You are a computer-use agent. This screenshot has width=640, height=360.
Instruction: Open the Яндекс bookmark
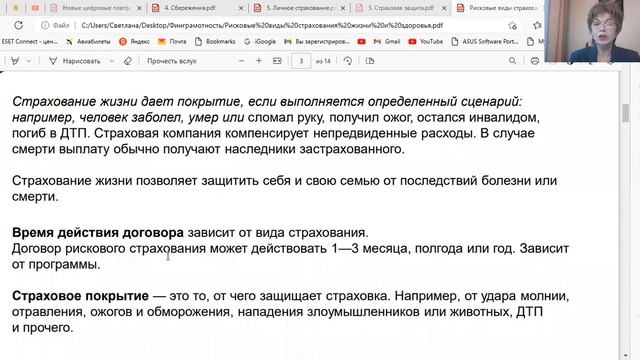click(x=134, y=41)
